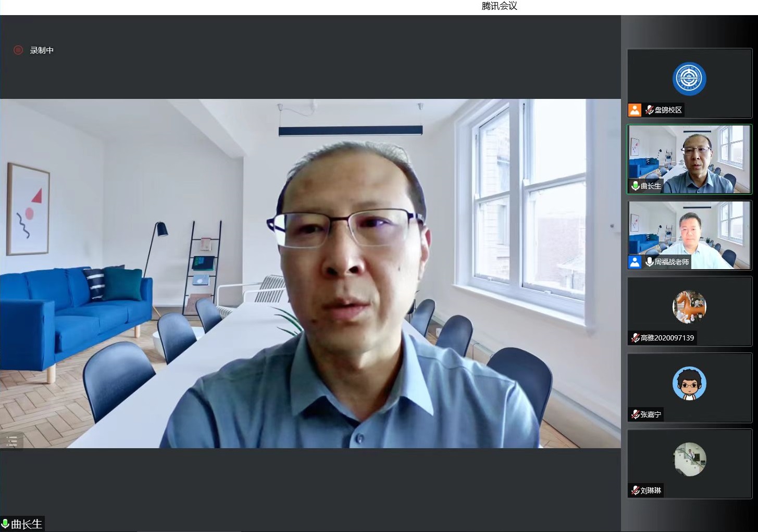Toggle the muted microphone for 高雅2020097139
758x532 pixels.
[x=635, y=338]
